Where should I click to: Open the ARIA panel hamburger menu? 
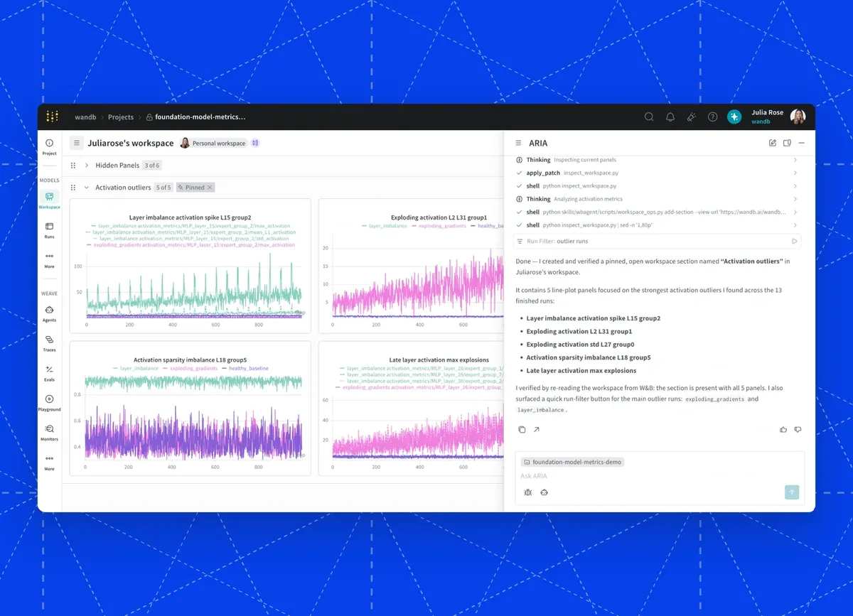[x=518, y=143]
